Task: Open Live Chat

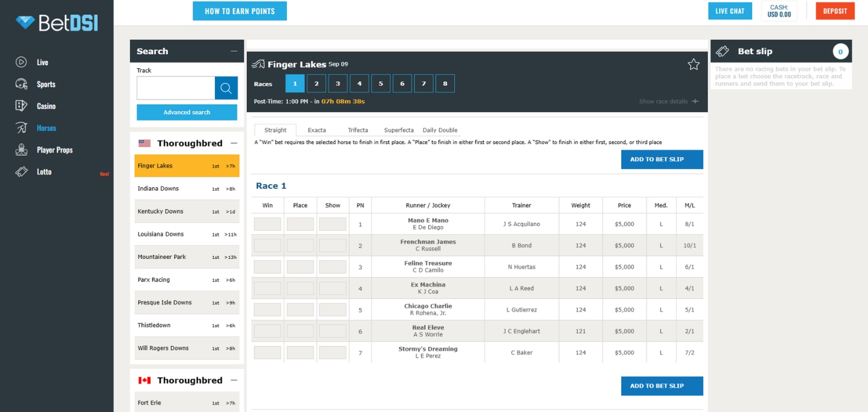Action: [x=730, y=11]
